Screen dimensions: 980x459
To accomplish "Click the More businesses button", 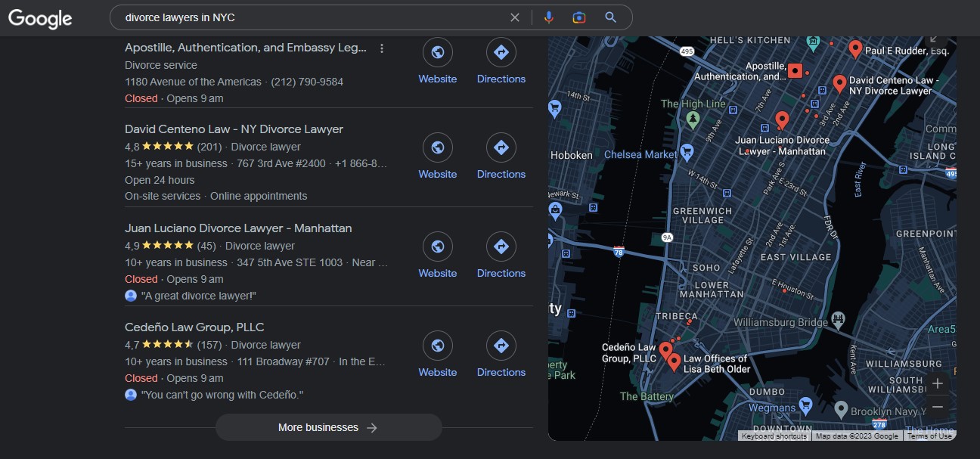I will click(x=328, y=427).
